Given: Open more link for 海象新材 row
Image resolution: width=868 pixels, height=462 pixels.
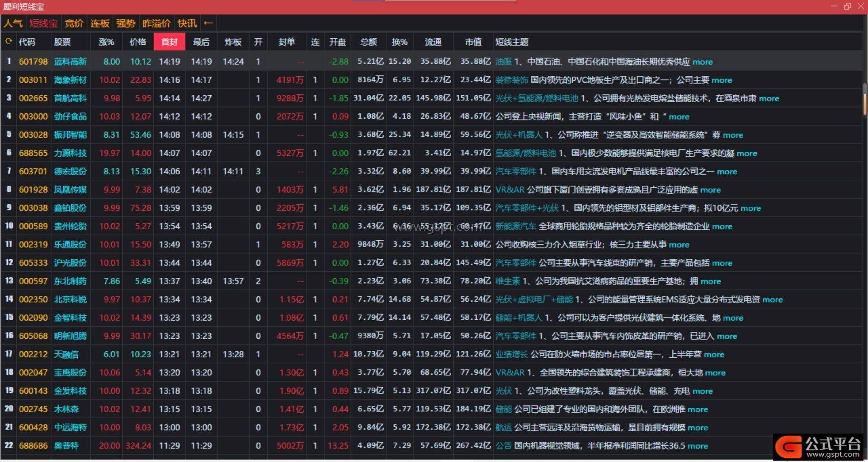Looking at the screenshot, I should [722, 80].
